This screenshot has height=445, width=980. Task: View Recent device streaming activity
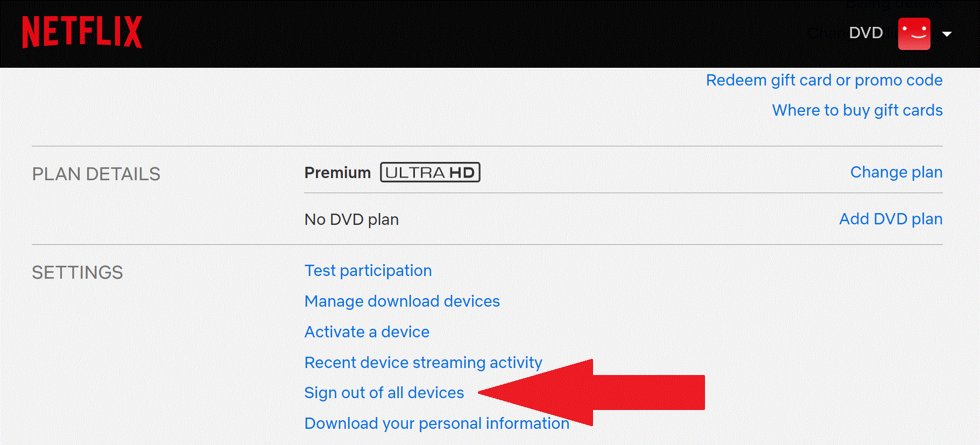click(x=424, y=363)
